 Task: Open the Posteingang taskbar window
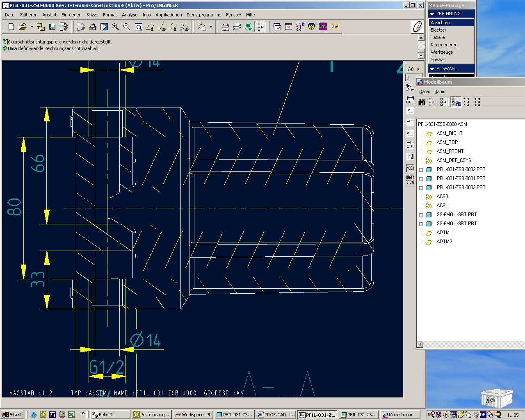pos(152,415)
